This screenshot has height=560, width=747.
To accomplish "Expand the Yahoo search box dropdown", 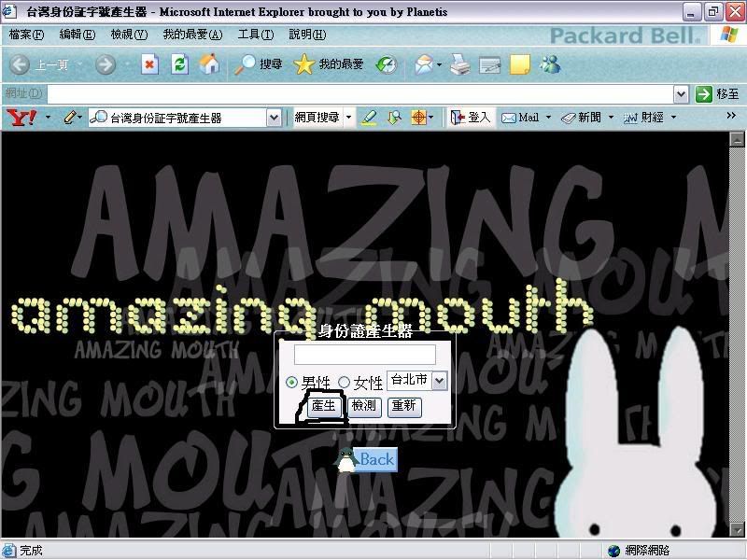I will (x=274, y=118).
